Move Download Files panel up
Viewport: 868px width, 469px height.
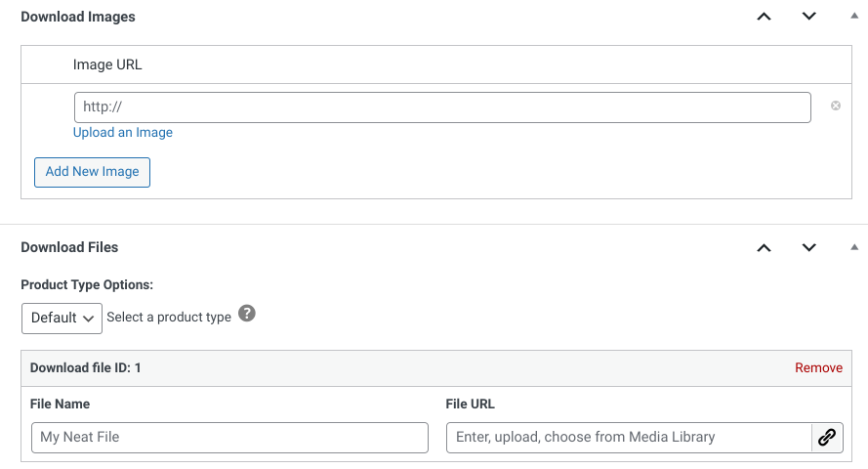click(x=764, y=247)
